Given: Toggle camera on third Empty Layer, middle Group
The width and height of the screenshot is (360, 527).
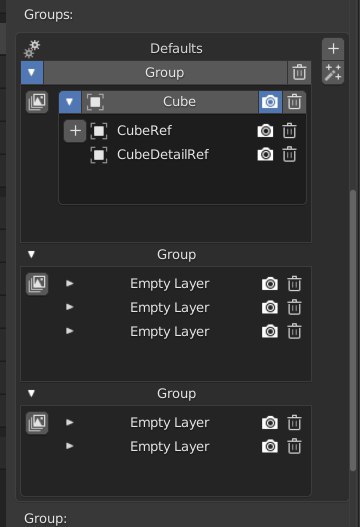Looking at the screenshot, I should coord(270,332).
